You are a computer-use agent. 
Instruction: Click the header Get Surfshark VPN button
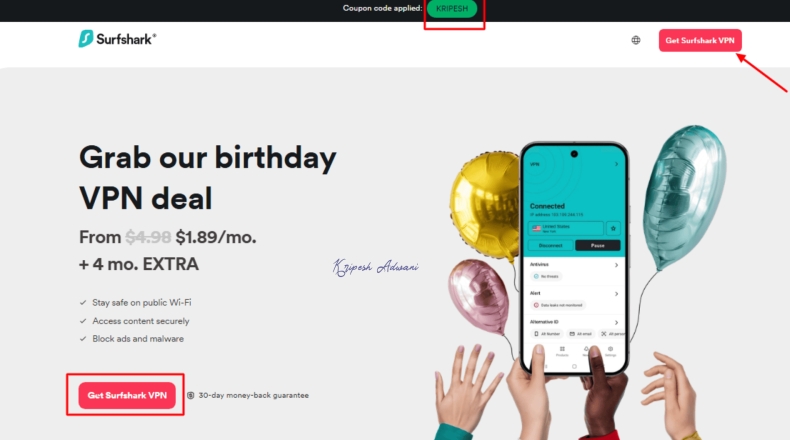coord(700,40)
